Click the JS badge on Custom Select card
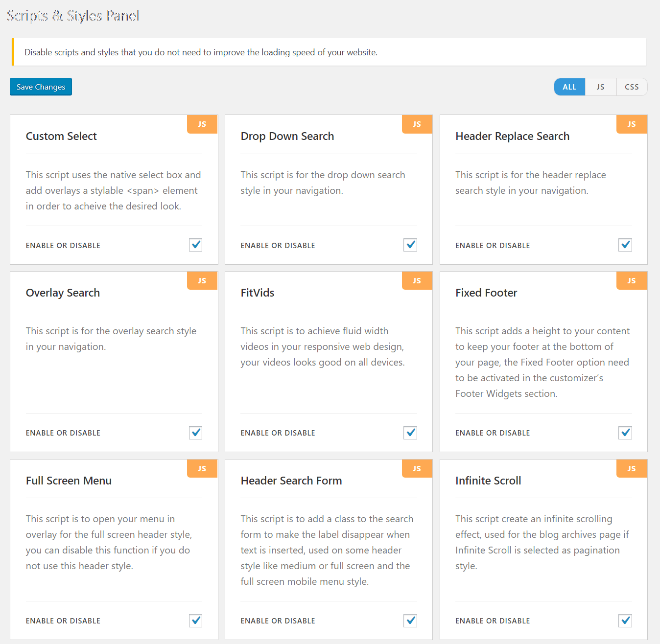 pos(202,124)
